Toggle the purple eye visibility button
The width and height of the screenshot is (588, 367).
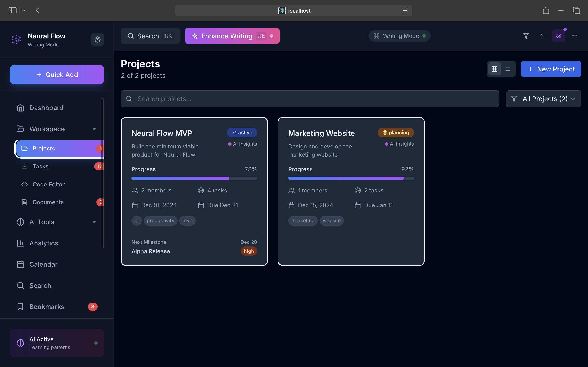pyautogui.click(x=558, y=36)
